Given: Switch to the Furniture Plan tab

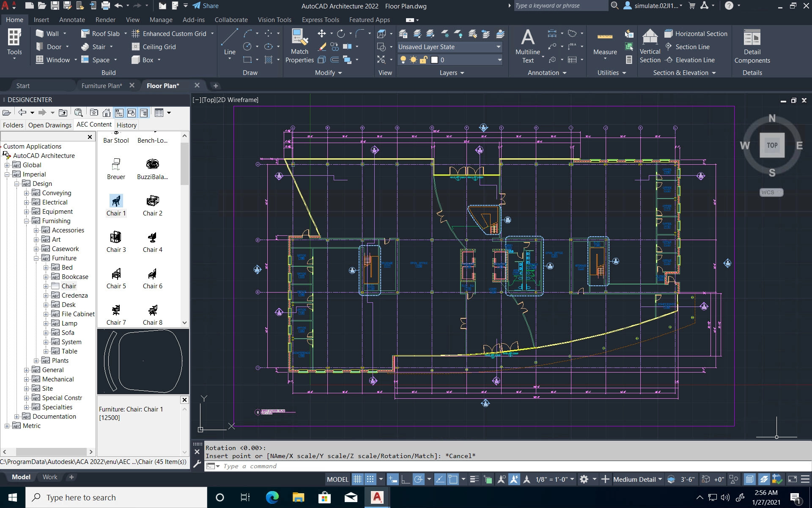Looking at the screenshot, I should pyautogui.click(x=101, y=86).
